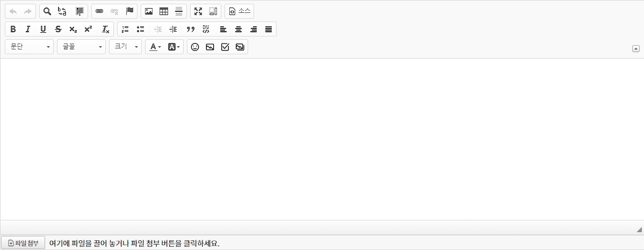Image resolution: width=644 pixels, height=250 pixels.
Task: Open the 문단 paragraph format dropdown
Action: tap(30, 47)
